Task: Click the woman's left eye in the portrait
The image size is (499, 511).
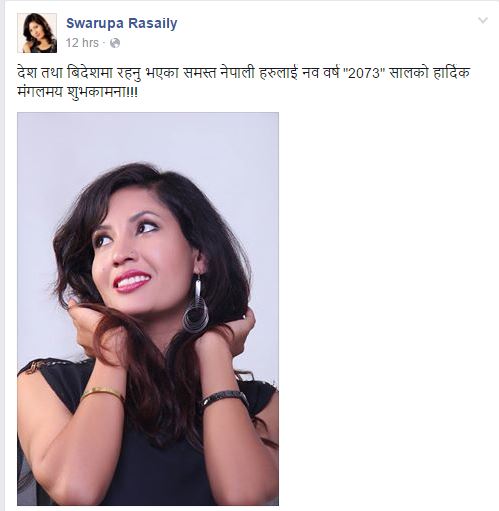Action: point(147,228)
